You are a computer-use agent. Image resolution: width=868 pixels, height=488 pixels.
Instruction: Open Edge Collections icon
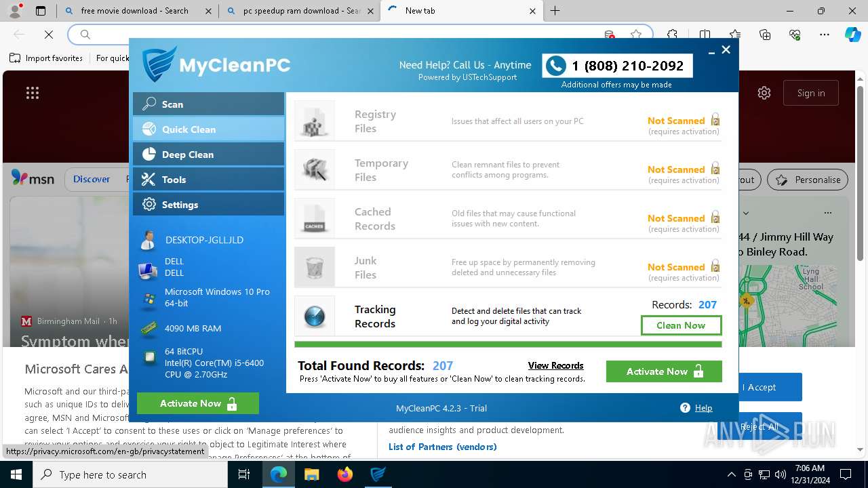point(765,35)
